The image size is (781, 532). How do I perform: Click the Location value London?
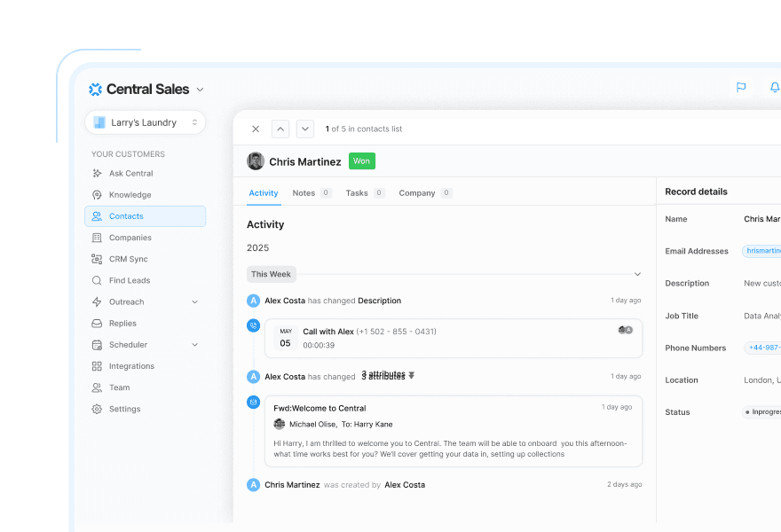(x=762, y=380)
